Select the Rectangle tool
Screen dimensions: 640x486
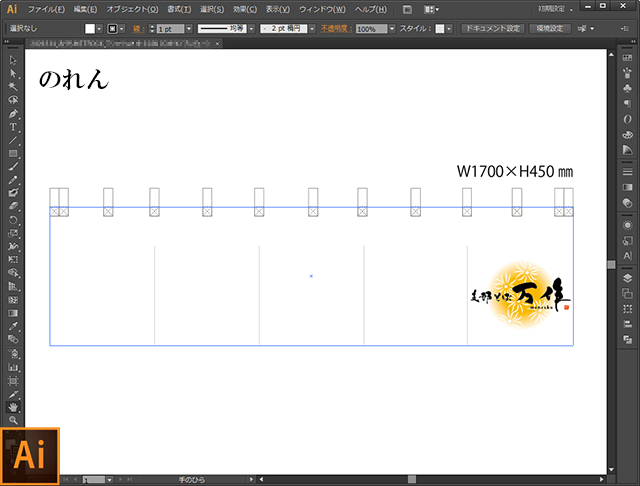[x=13, y=153]
